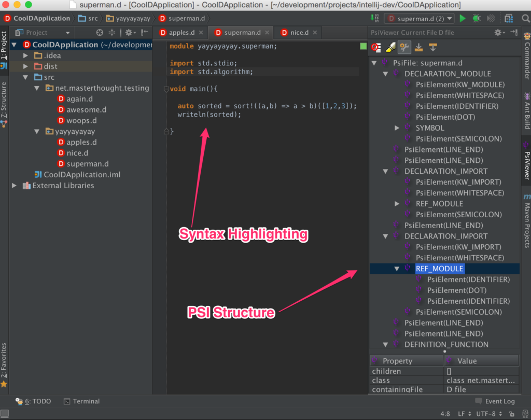Image resolution: width=531 pixels, height=420 pixels.
Task: Open the run configuration dropdown
Action: [x=420, y=19]
